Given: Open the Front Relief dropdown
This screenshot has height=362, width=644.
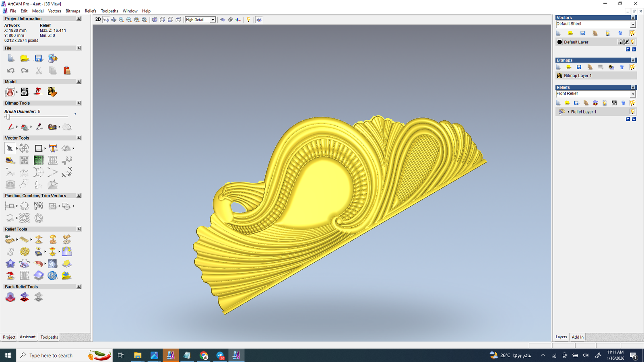Looking at the screenshot, I should (633, 94).
